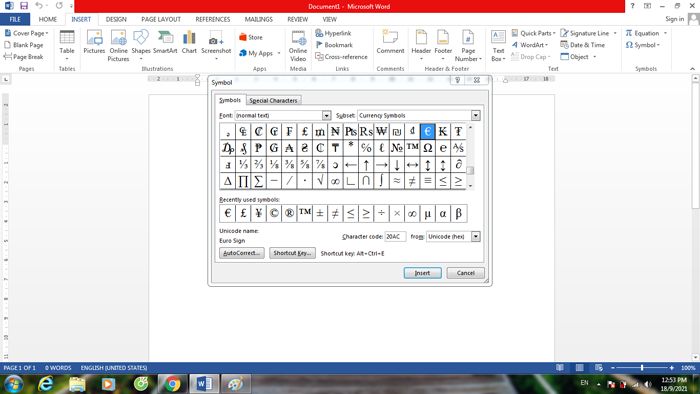Viewport: 700px width, 394px height.
Task: Switch to the REFERENCES tab
Action: [212, 19]
